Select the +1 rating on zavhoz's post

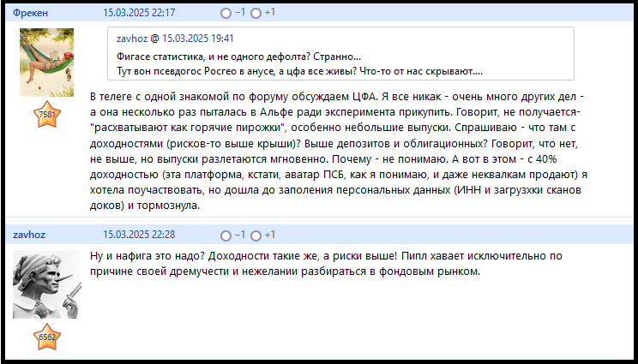(x=256, y=236)
